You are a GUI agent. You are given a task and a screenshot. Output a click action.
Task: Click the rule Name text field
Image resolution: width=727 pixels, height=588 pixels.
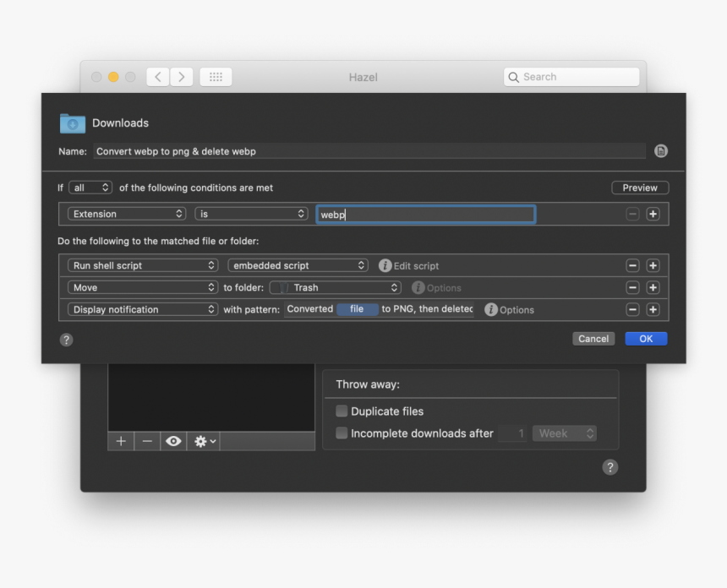tap(369, 151)
